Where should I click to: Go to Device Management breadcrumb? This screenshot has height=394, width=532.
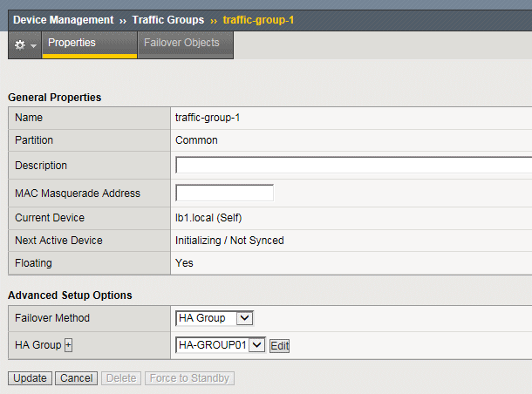pos(63,19)
